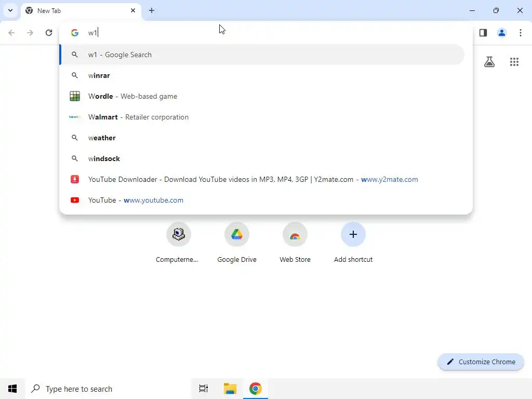Open the Google apps grid

pyautogui.click(x=514, y=62)
